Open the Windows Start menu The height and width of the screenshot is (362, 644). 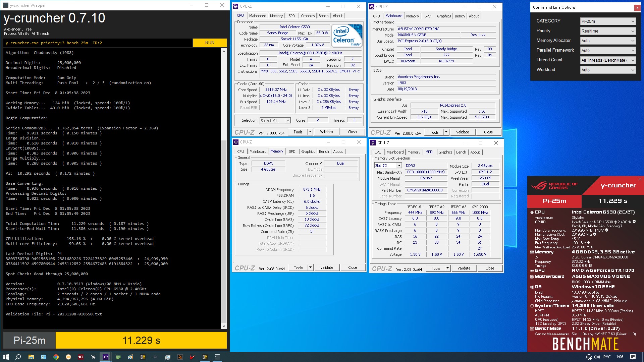tap(6, 357)
